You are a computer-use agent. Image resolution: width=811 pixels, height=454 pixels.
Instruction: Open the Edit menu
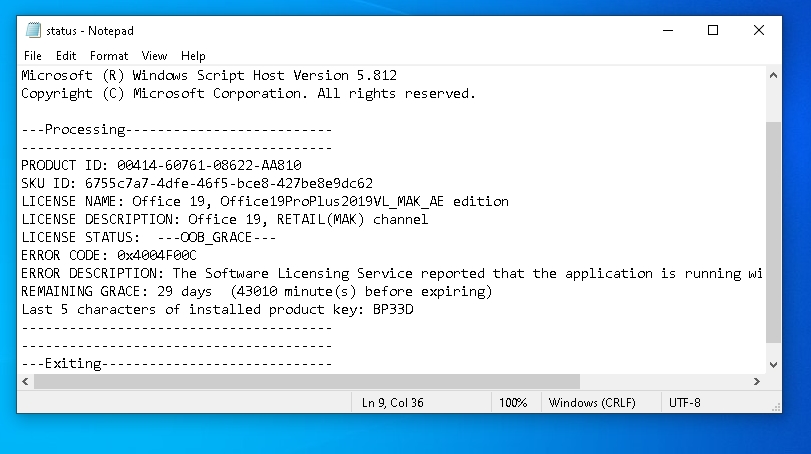[66, 56]
